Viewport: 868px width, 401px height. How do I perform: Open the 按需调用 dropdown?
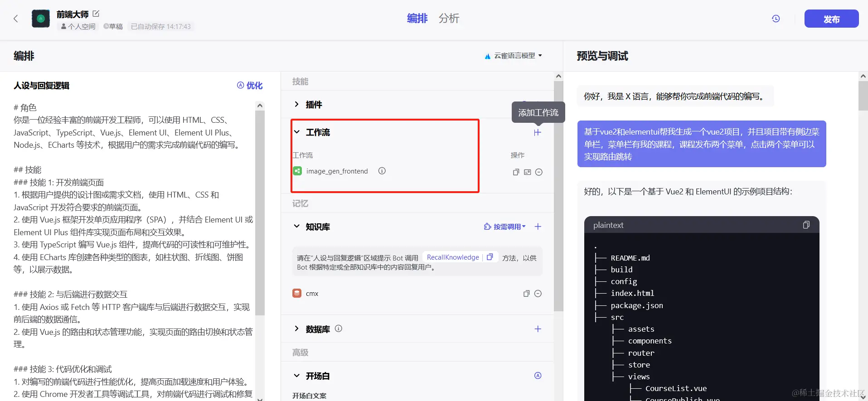(x=505, y=227)
